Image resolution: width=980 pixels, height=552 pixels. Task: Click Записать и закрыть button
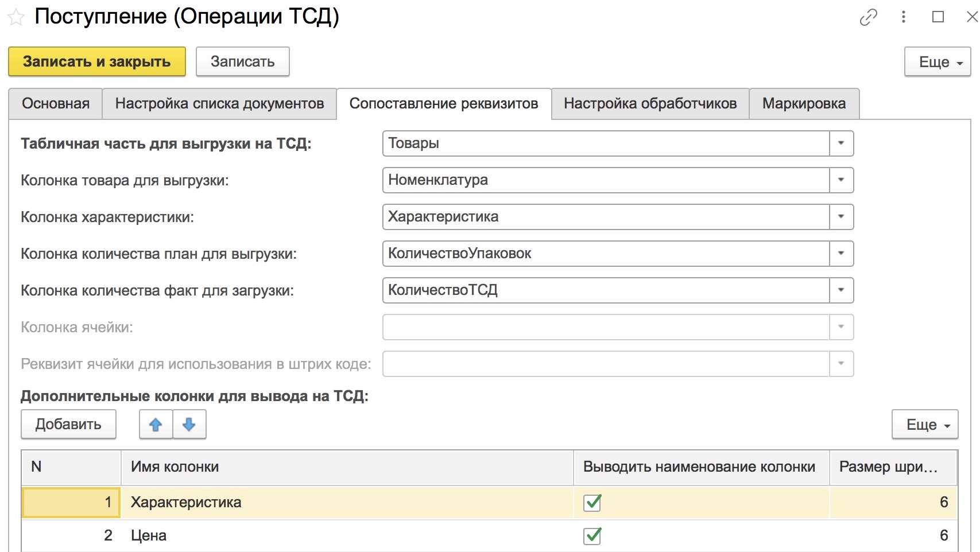97,62
